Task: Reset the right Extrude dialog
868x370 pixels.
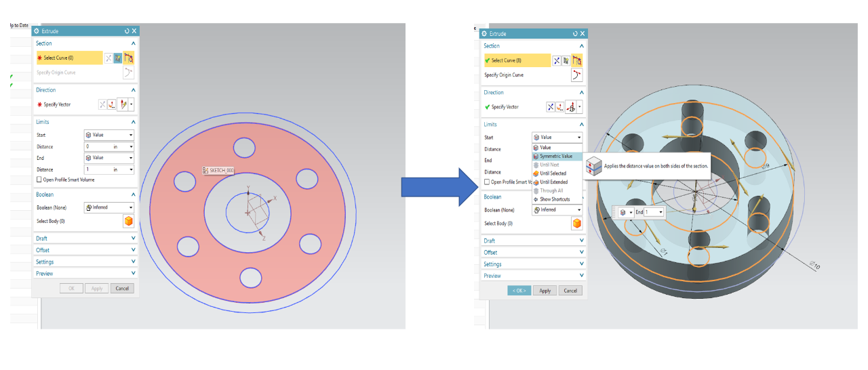Action: (575, 33)
